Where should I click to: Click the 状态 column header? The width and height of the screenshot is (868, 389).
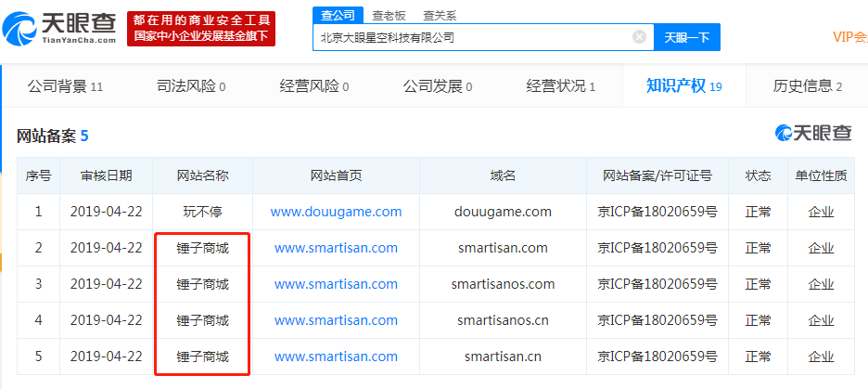pyautogui.click(x=758, y=175)
